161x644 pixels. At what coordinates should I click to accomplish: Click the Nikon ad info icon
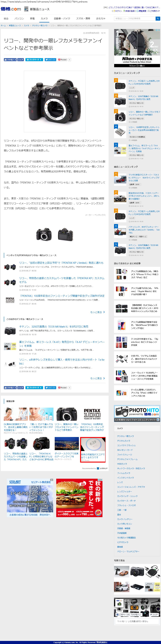(157, 30)
